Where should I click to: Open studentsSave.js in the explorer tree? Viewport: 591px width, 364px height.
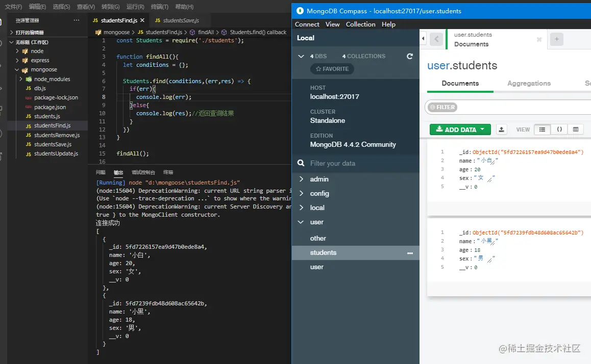(53, 144)
